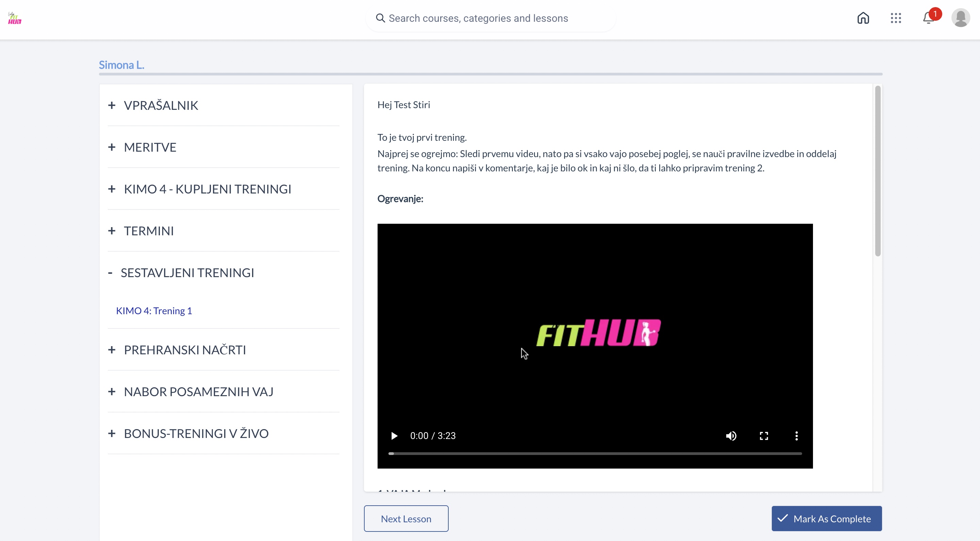This screenshot has height=541, width=980.
Task: Open the video more options menu
Action: pyautogui.click(x=796, y=436)
